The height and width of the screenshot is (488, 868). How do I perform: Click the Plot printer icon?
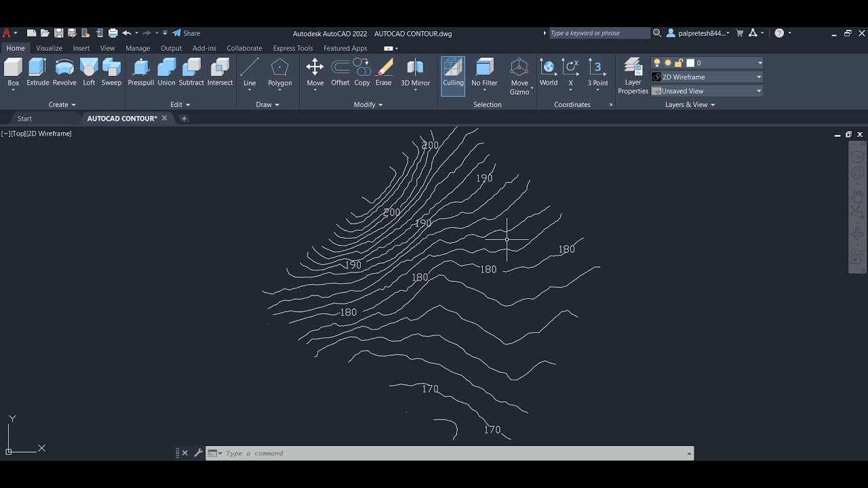point(113,33)
